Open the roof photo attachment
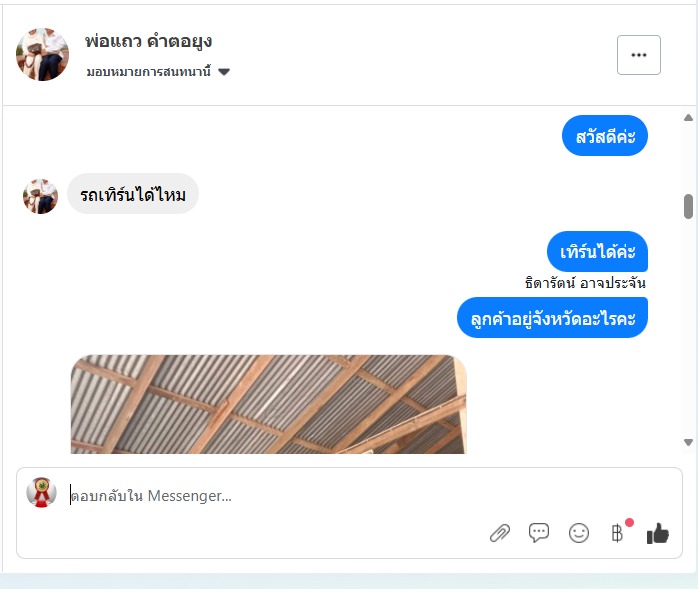Screen dimensions: 698x589 point(268,404)
